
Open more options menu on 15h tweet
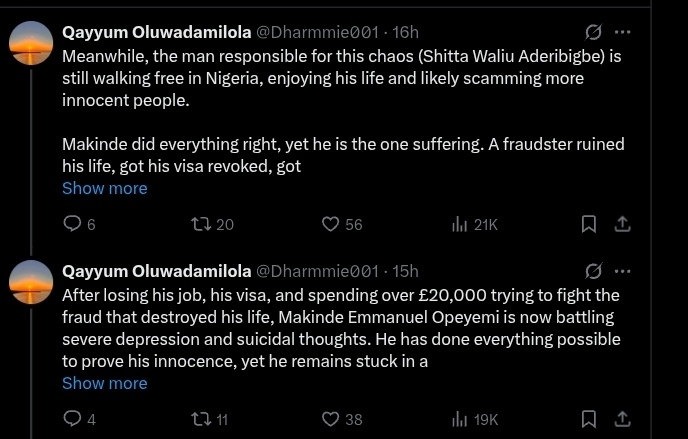coord(623,271)
